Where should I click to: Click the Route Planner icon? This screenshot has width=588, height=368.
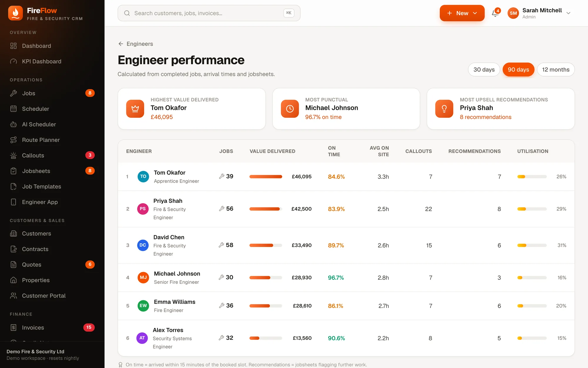(x=14, y=140)
